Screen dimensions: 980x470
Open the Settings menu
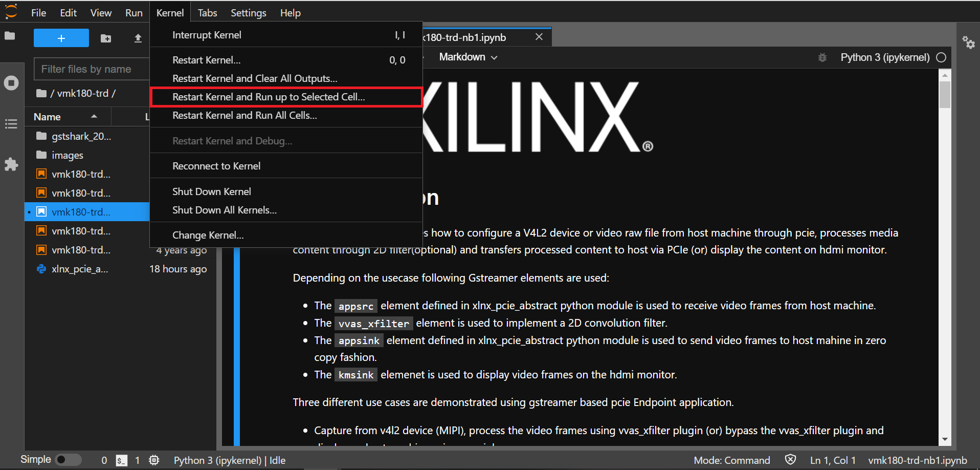[249, 13]
